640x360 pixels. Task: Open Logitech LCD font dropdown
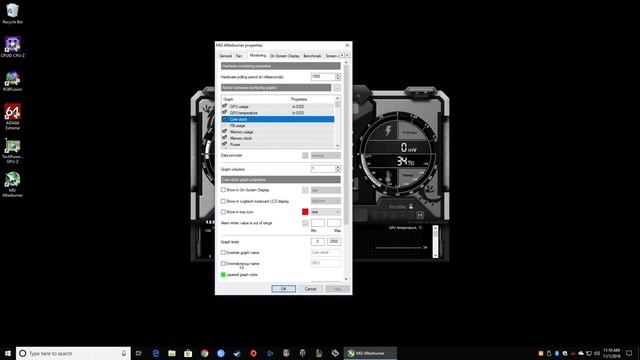click(x=326, y=201)
